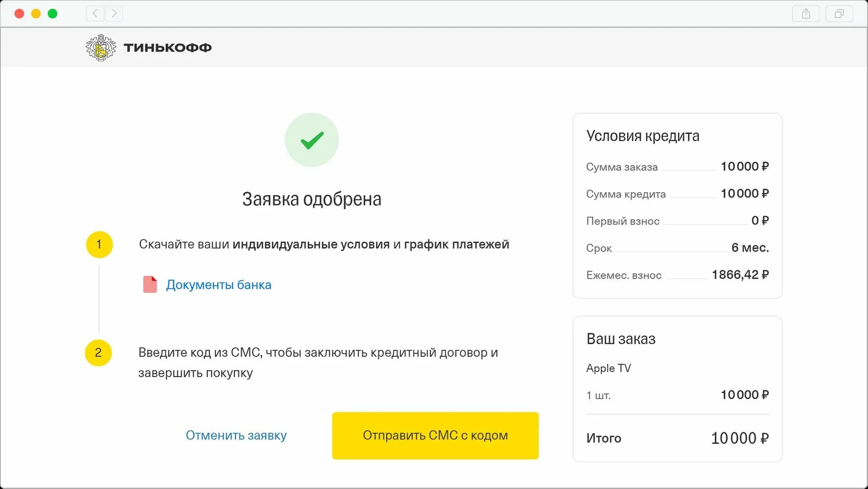Click the Условия кредита panel title
868x489 pixels.
point(642,136)
